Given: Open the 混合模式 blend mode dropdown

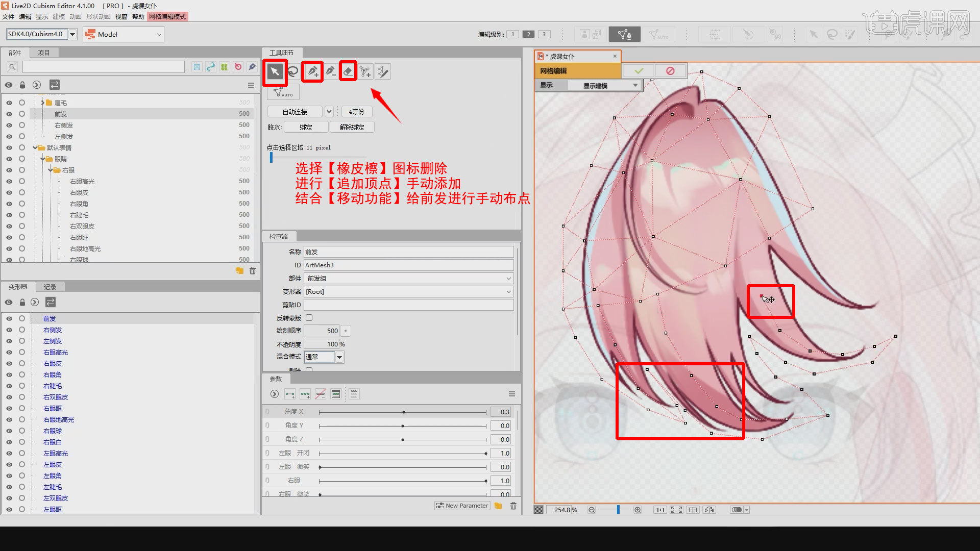Looking at the screenshot, I should pyautogui.click(x=338, y=357).
